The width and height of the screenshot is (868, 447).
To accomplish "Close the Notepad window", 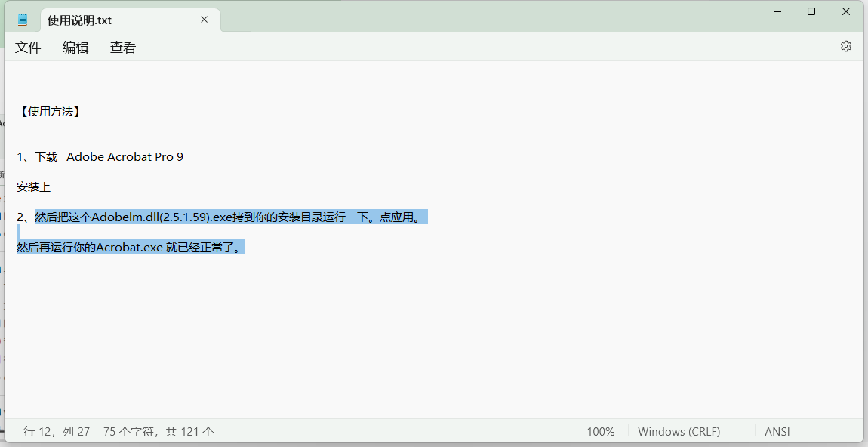I will (x=846, y=11).
